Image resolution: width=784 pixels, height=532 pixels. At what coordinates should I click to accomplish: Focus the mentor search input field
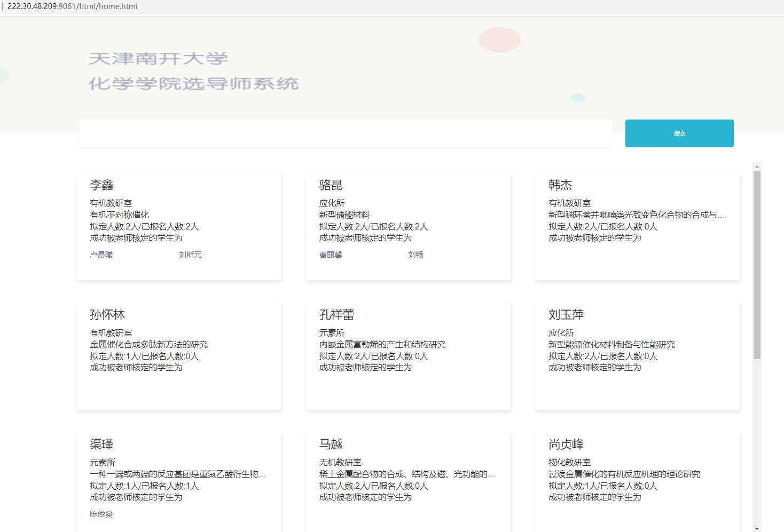point(346,133)
